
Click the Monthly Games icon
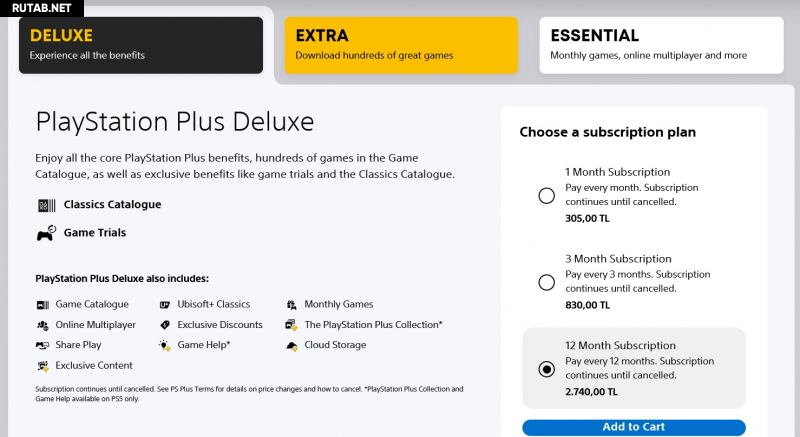(291, 304)
